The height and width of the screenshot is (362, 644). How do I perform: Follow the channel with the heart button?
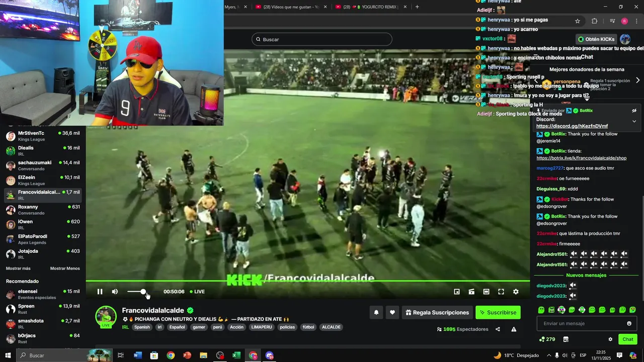[x=392, y=312]
